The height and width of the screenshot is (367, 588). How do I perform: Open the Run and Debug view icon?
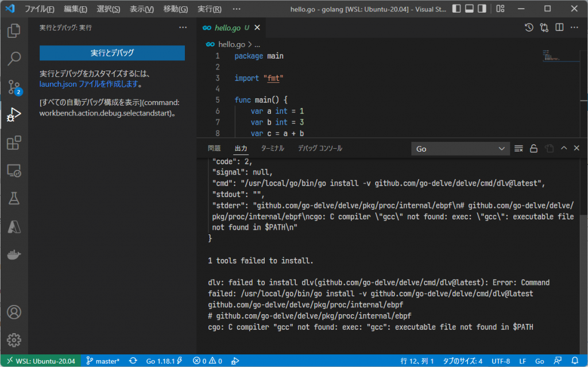point(14,114)
